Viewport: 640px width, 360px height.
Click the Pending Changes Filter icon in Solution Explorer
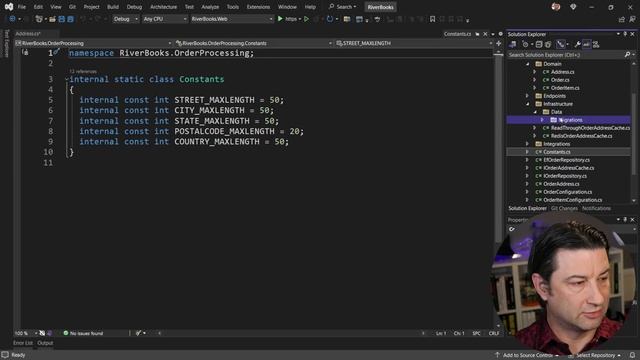coord(526,44)
